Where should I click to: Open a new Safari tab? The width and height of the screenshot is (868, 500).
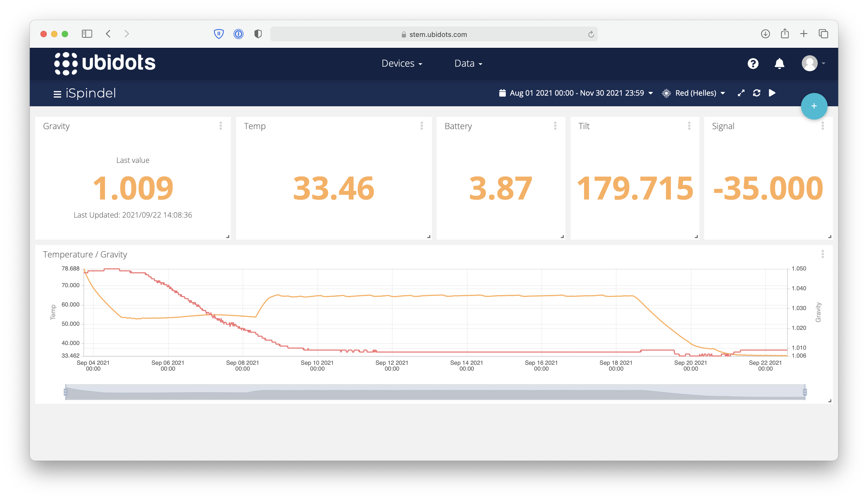(x=803, y=34)
